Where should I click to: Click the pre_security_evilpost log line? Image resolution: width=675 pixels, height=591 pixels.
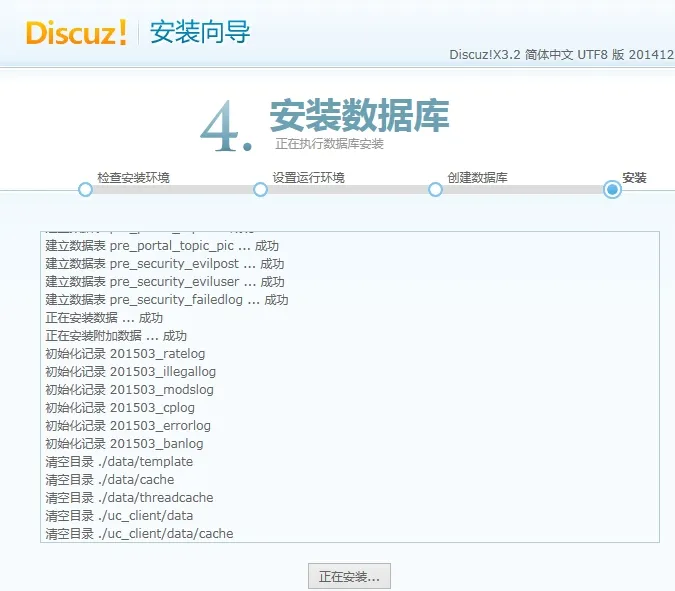coord(165,264)
